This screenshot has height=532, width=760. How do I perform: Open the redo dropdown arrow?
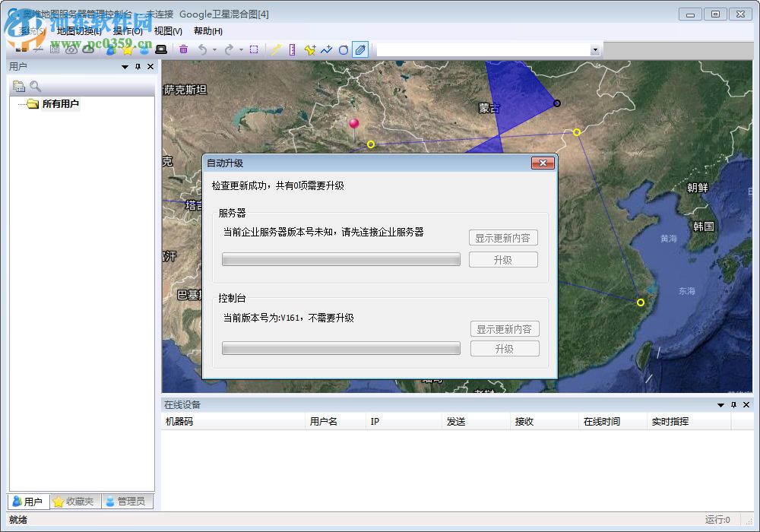pos(240,49)
